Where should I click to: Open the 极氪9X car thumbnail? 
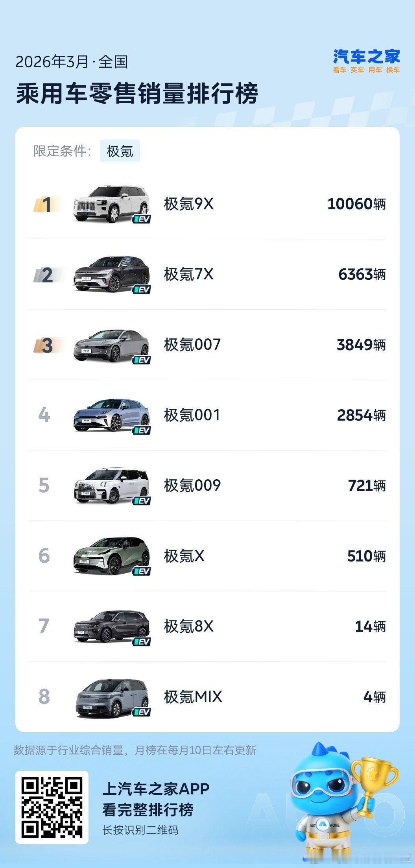[112, 204]
